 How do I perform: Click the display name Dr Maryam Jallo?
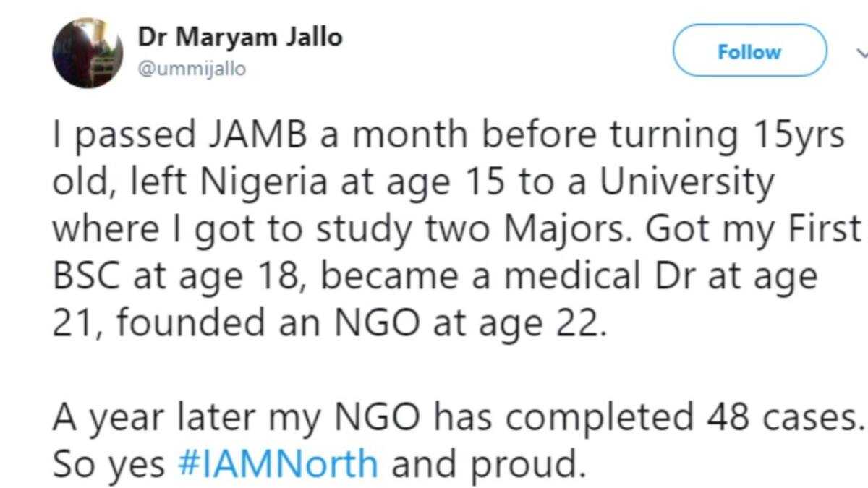(x=239, y=38)
